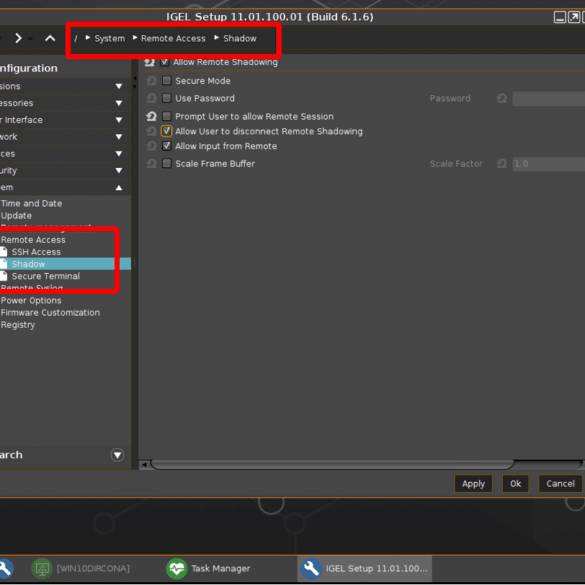Click the SSH Access page icon
The height and width of the screenshot is (585, 585).
tap(3, 252)
